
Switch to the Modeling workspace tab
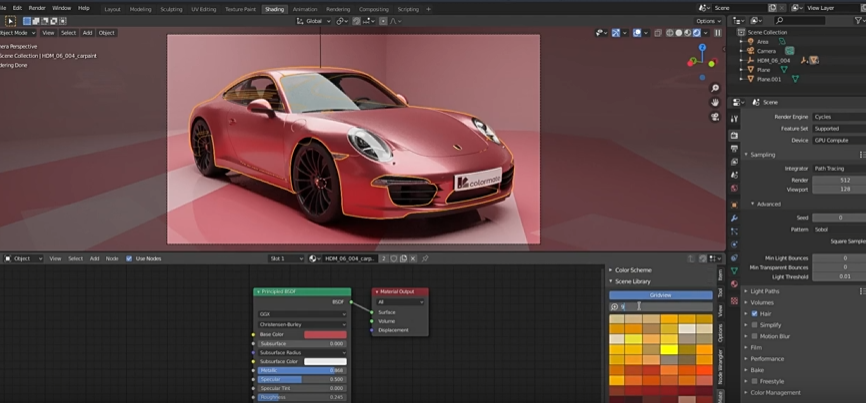click(141, 9)
